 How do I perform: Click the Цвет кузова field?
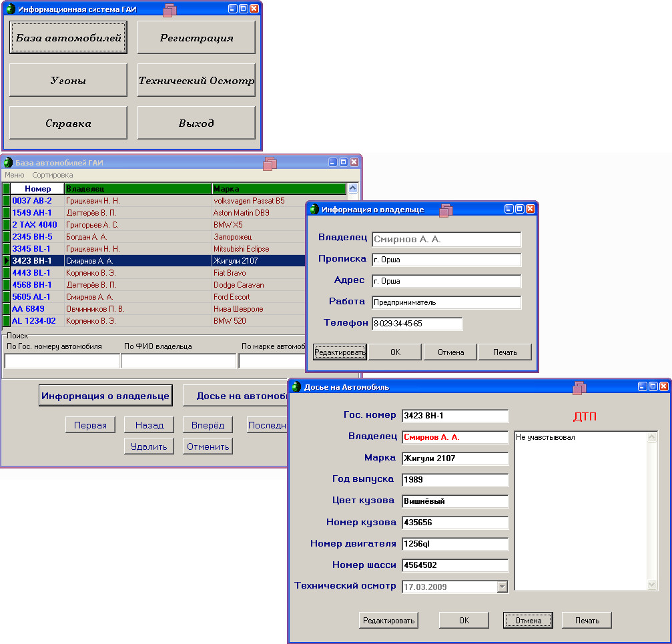(455, 501)
